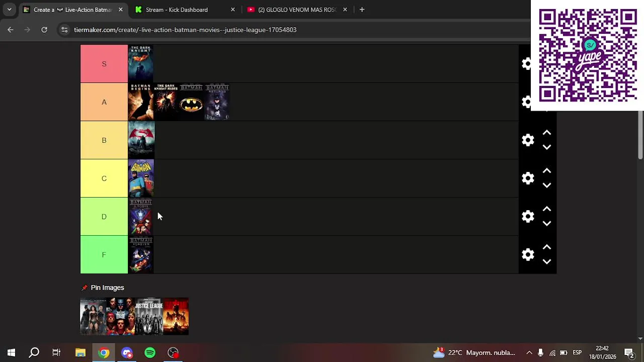Pick the colorful Justice League faces poster
This screenshot has width=644, height=362.
(121, 316)
